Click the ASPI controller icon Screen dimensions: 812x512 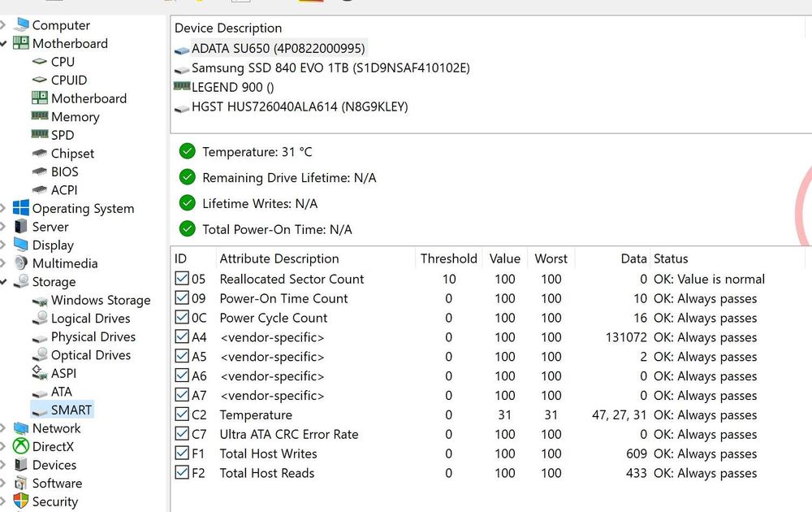pyautogui.click(x=40, y=372)
